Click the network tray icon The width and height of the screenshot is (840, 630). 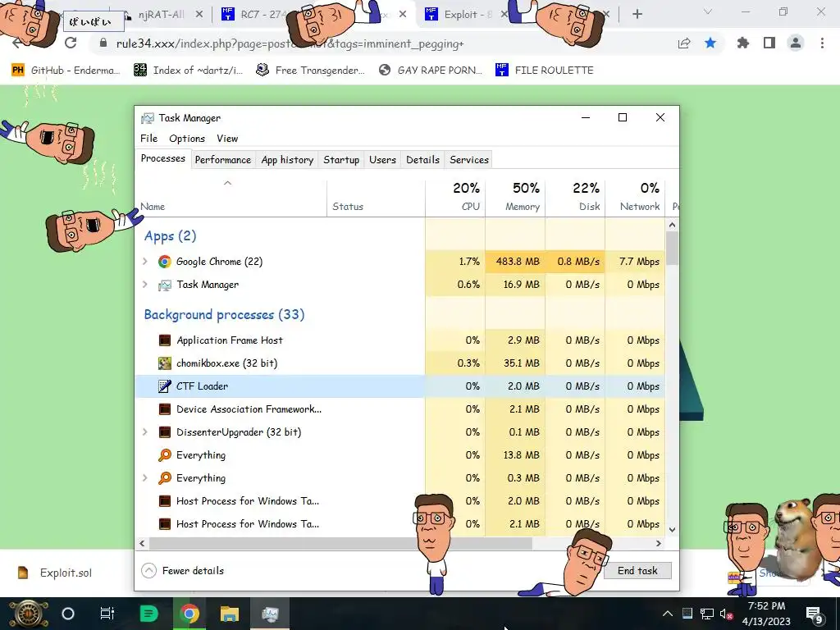click(706, 614)
